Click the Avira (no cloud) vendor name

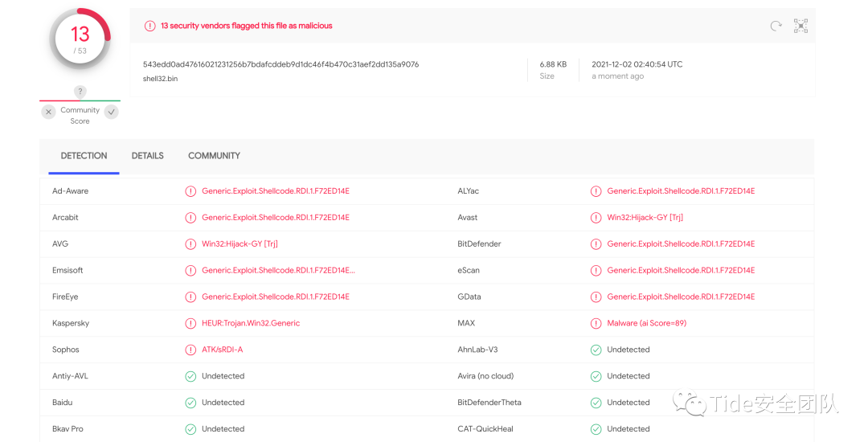[x=485, y=376]
